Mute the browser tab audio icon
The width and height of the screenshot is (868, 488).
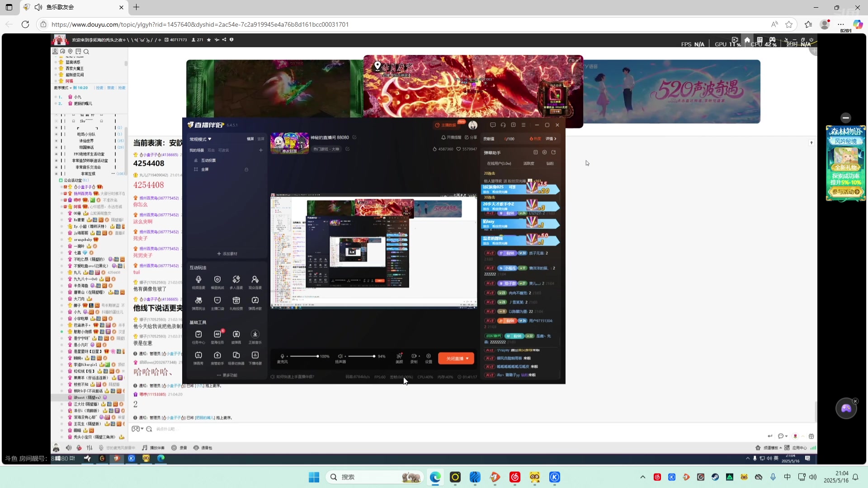click(x=38, y=7)
